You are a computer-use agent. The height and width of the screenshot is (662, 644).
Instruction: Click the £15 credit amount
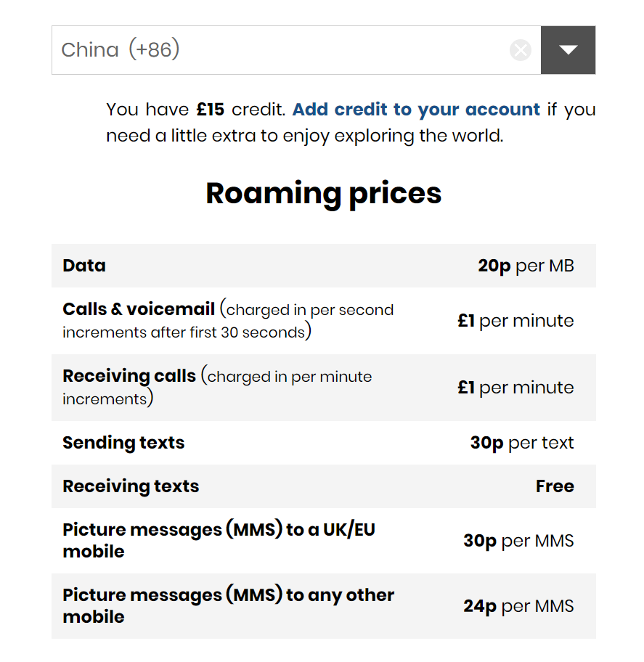[x=211, y=110]
